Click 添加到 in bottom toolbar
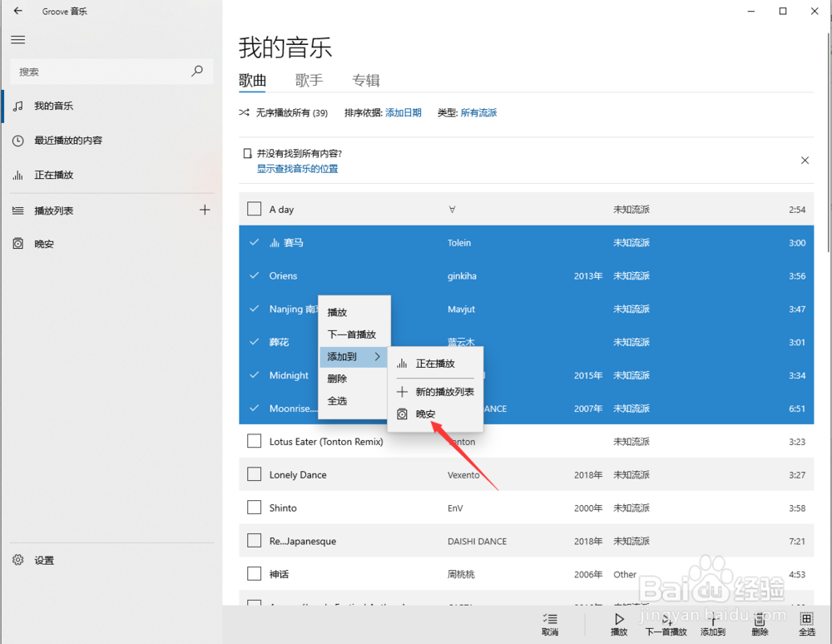The image size is (832, 644). coord(713,624)
